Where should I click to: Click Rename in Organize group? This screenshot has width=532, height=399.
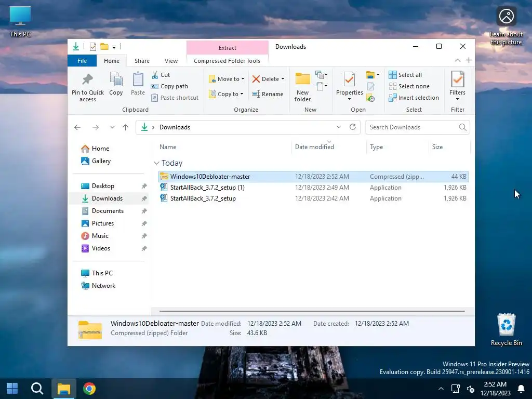pyautogui.click(x=268, y=94)
